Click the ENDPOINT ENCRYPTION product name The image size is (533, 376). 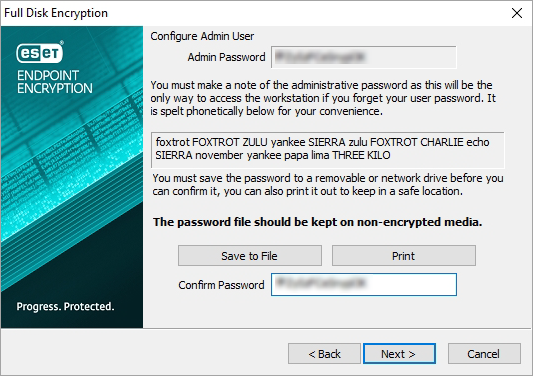[55, 82]
